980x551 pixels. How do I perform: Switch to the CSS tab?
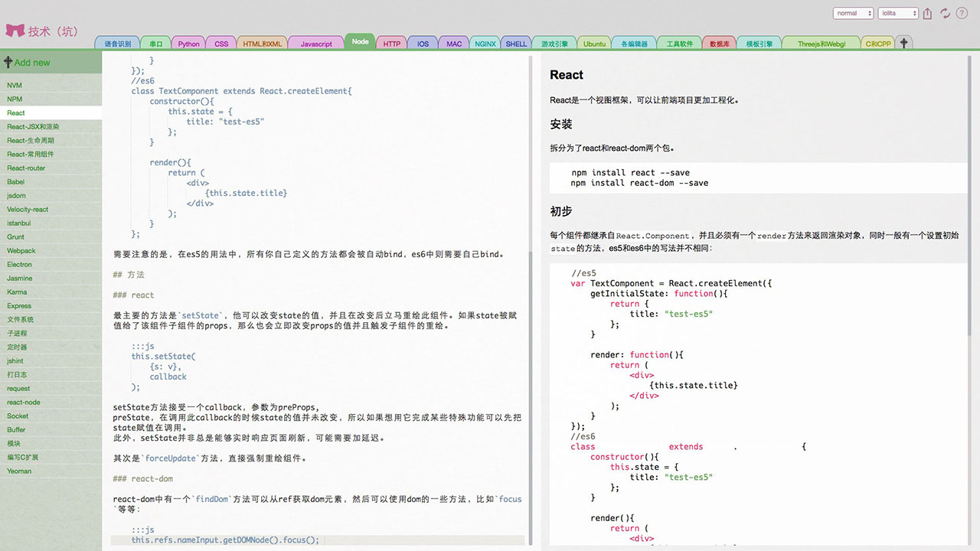[221, 44]
